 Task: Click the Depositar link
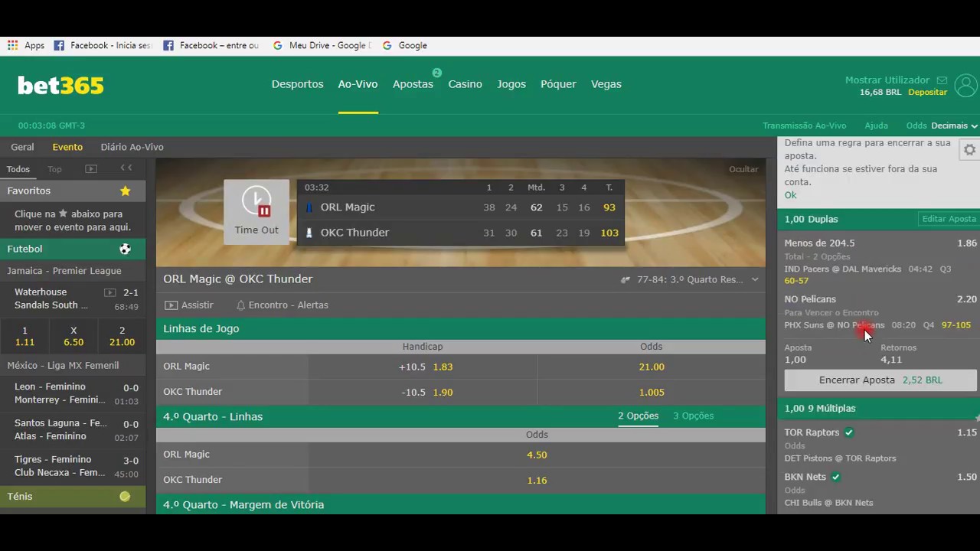coord(927,92)
